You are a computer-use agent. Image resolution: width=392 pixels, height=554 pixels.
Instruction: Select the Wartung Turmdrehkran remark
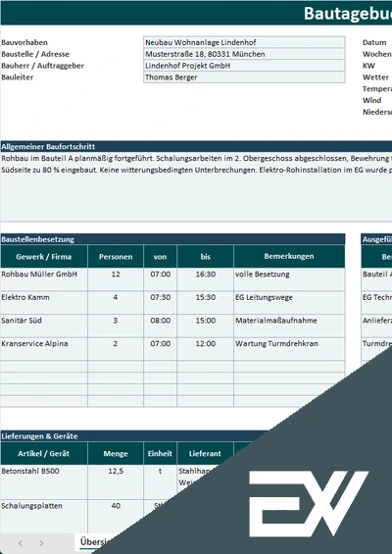(289, 349)
